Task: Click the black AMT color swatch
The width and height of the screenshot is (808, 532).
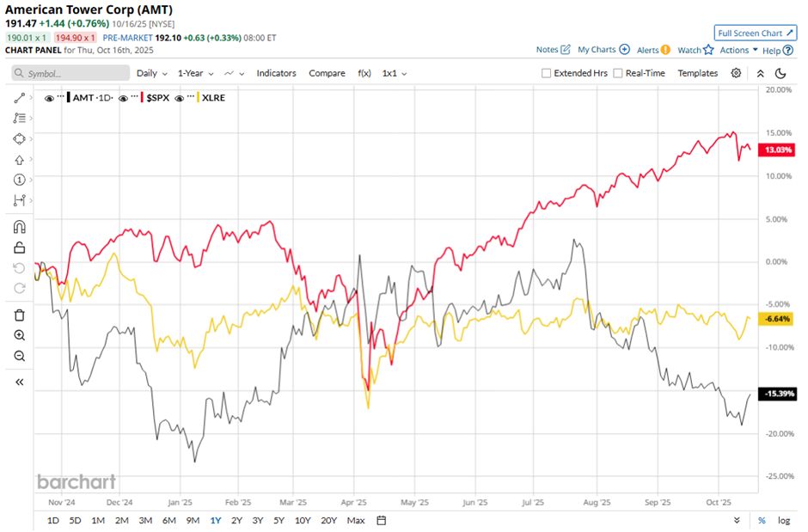Action: [x=69, y=97]
